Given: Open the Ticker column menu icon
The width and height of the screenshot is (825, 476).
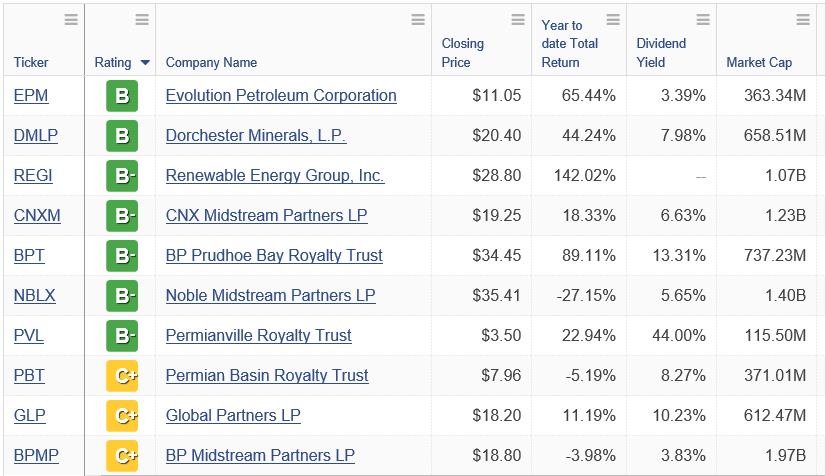Looking at the screenshot, I should point(71,20).
